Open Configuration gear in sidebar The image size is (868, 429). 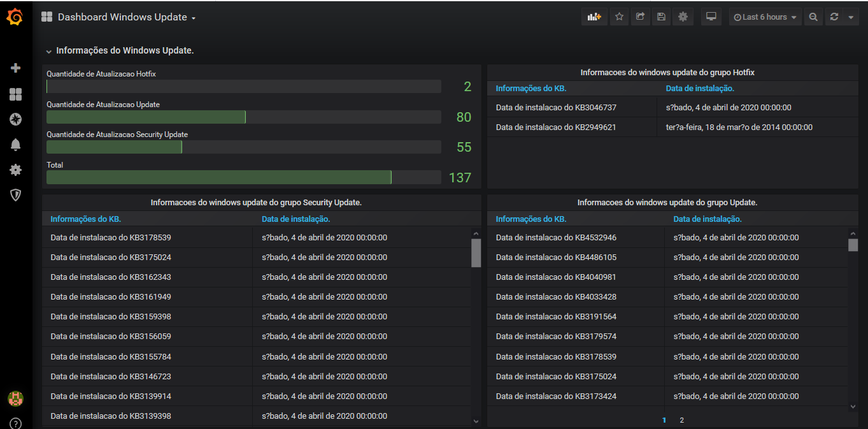tap(16, 170)
